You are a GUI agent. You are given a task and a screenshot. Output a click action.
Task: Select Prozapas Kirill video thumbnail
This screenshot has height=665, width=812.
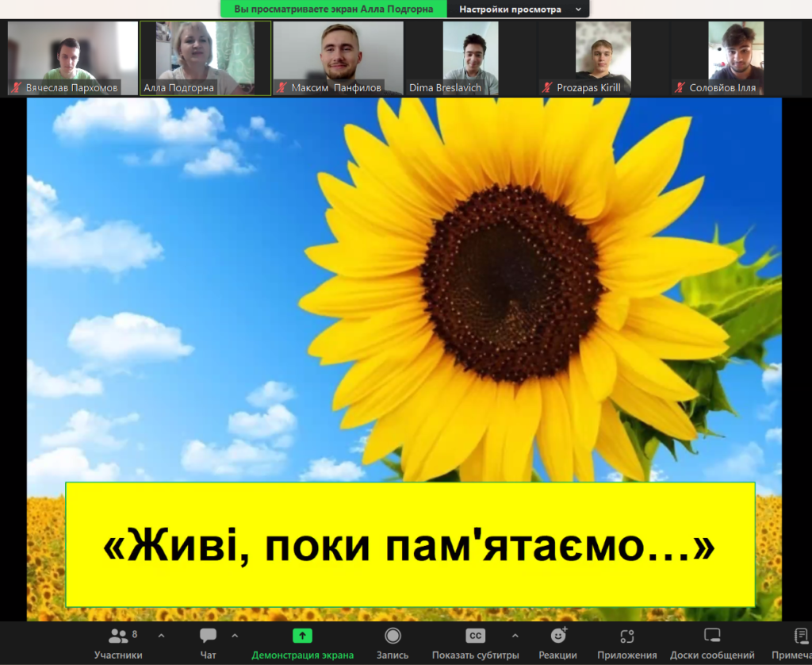click(603, 58)
